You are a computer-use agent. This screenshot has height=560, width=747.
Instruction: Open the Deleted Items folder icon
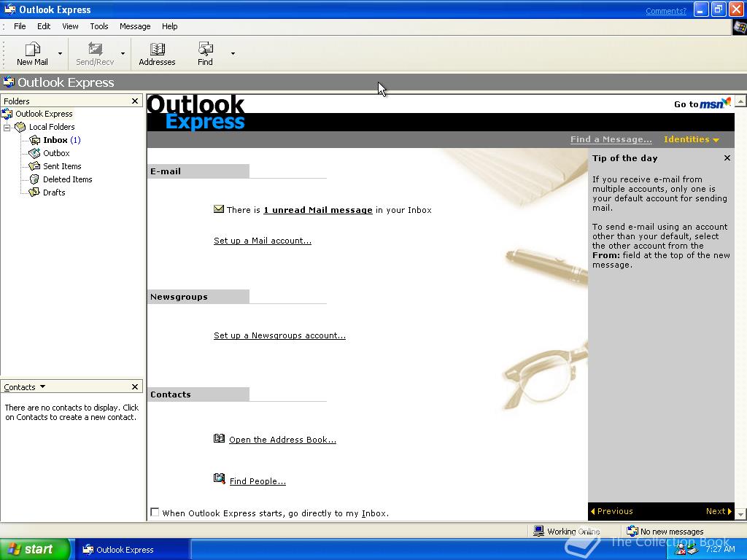coord(35,179)
